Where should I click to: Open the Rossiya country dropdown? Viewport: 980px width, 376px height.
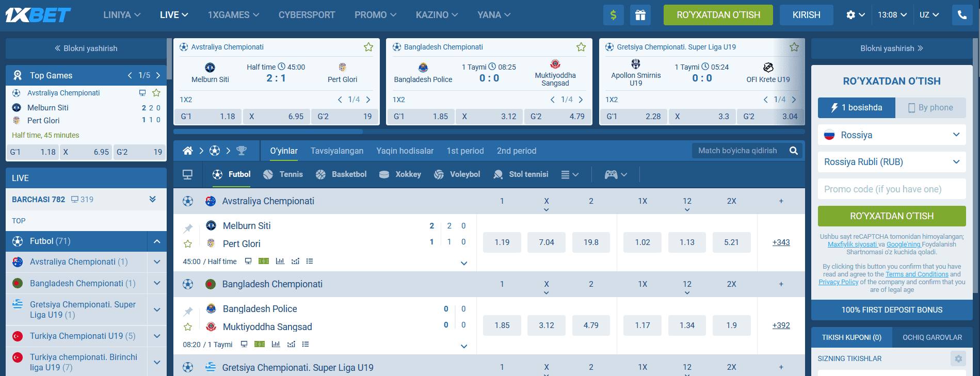point(892,135)
